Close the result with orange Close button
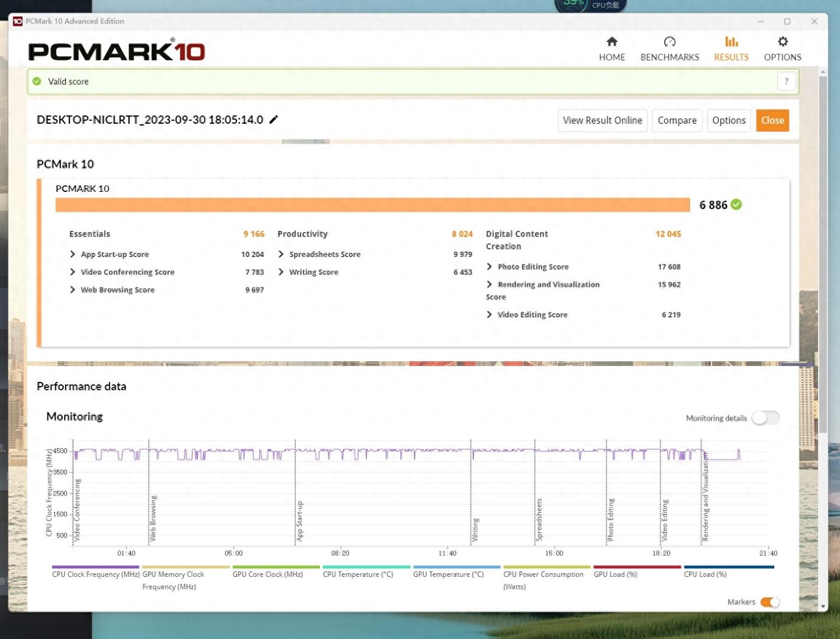 [x=772, y=120]
